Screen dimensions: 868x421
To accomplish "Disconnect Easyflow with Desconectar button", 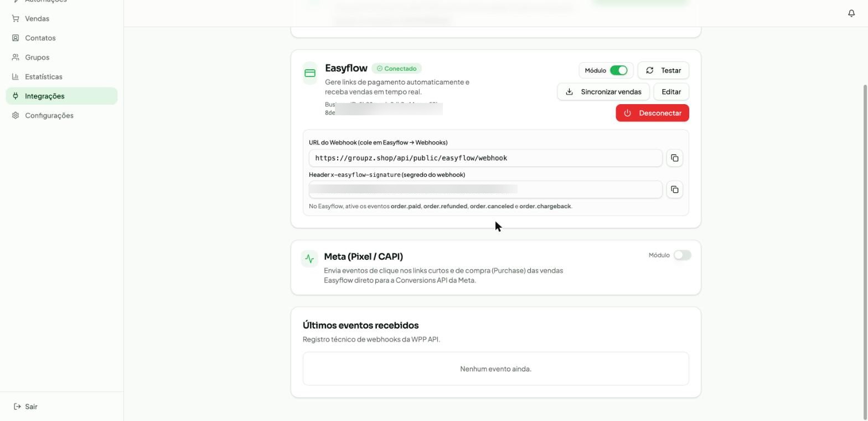I will click(x=652, y=113).
